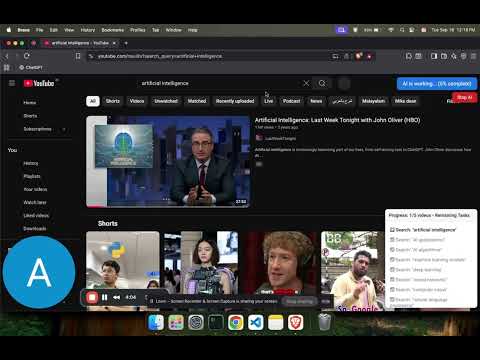This screenshot has width=480, height=360.
Task: Expand the Subscriptions section chevron
Action: point(64,129)
